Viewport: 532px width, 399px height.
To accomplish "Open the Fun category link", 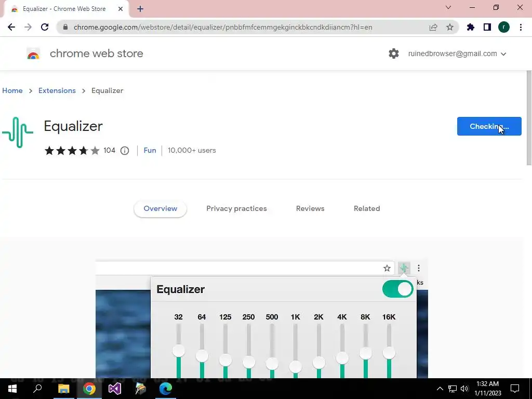I will tap(150, 150).
